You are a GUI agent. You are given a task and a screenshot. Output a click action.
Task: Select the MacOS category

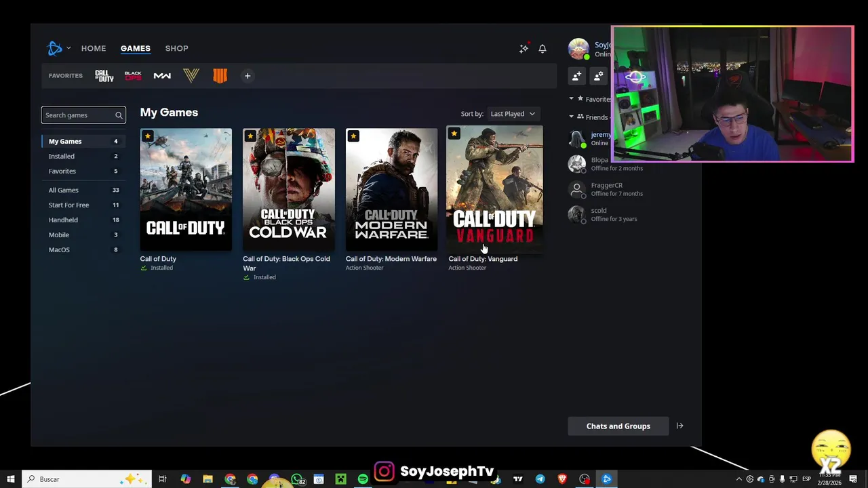(x=83, y=249)
